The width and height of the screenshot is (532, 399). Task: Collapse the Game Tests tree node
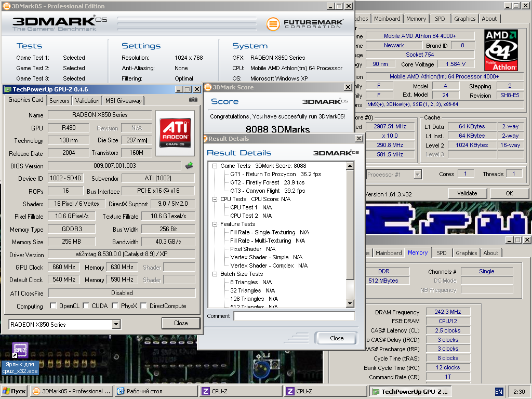click(x=215, y=166)
